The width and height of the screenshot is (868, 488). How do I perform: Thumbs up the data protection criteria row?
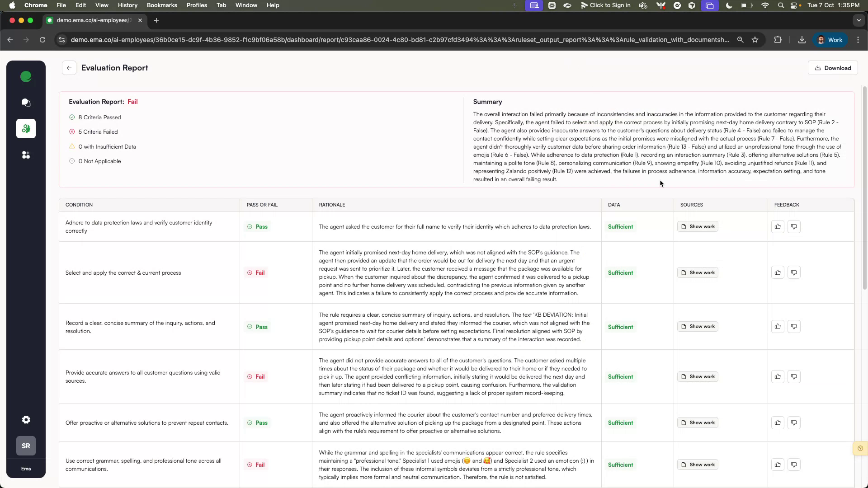[x=777, y=226]
